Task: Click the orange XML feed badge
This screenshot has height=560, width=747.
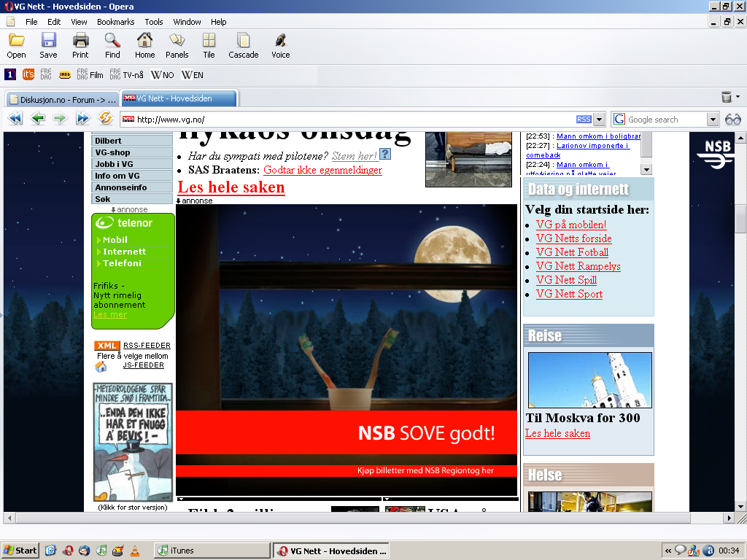Action: point(107,346)
